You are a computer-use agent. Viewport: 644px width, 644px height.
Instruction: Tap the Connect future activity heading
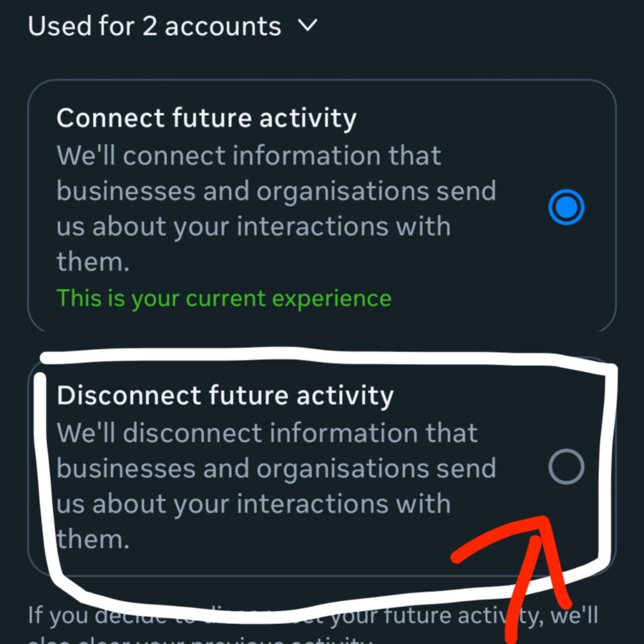pos(207,118)
